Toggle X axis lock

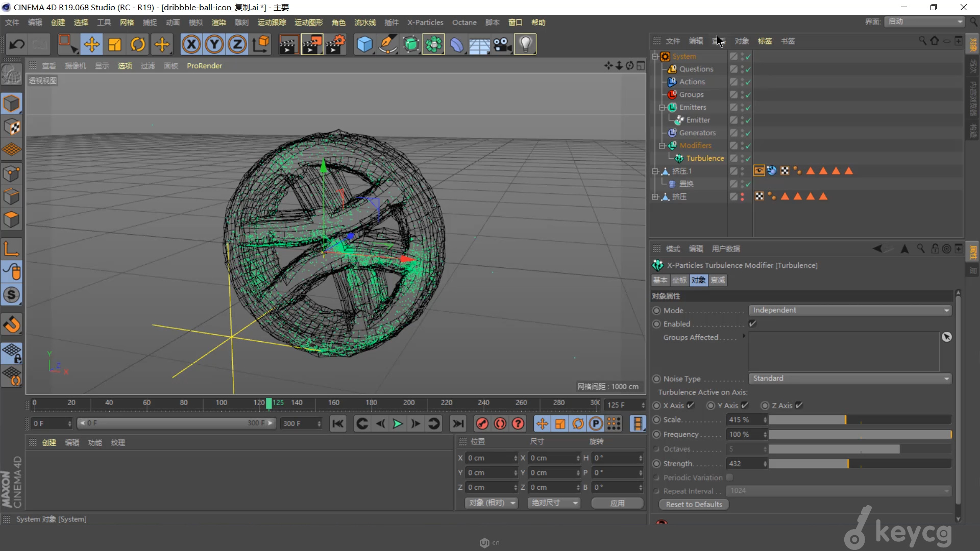coord(191,44)
